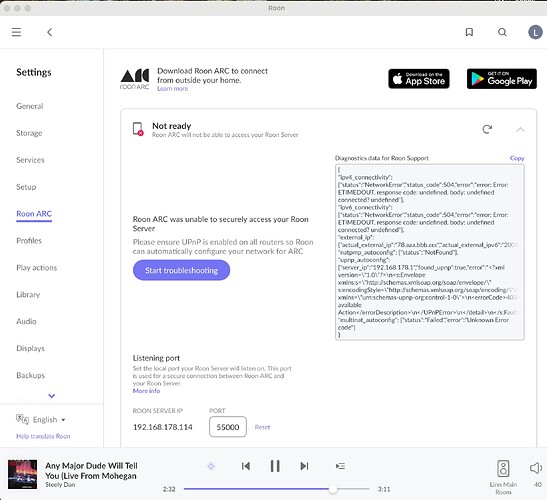Viewport: 547px width, 500px height.
Task: Open the volume speaker control
Action: 535,468
